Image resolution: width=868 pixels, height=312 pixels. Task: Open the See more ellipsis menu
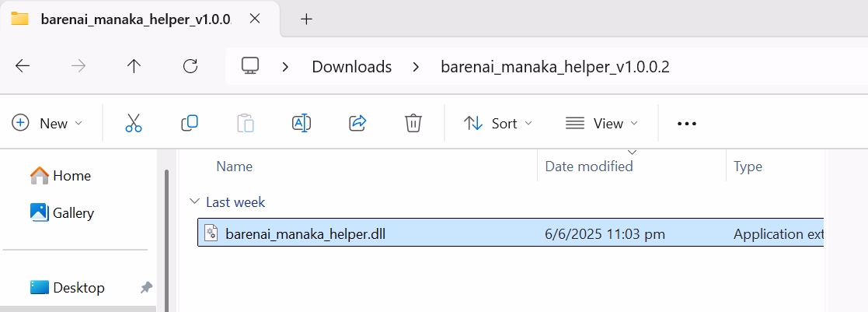click(687, 124)
